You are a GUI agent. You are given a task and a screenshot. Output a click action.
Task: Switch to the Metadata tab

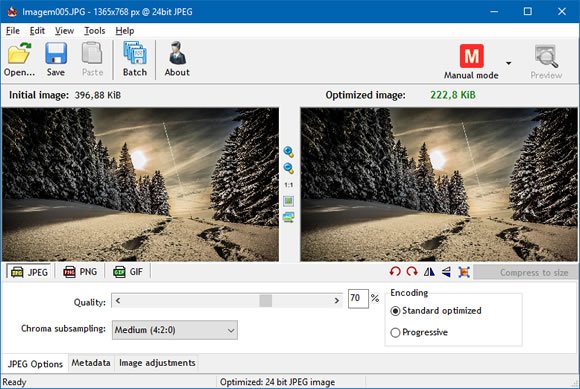91,363
